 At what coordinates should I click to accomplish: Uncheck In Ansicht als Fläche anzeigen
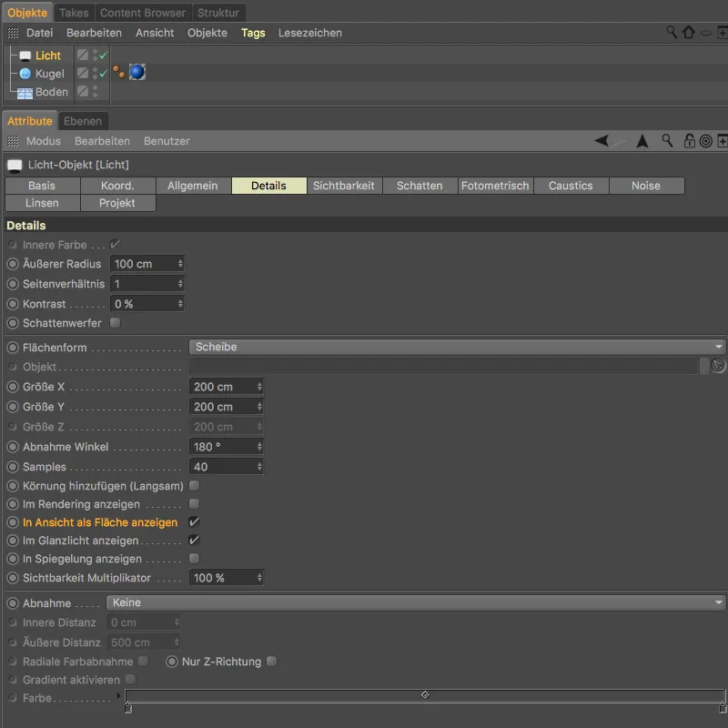(x=194, y=521)
